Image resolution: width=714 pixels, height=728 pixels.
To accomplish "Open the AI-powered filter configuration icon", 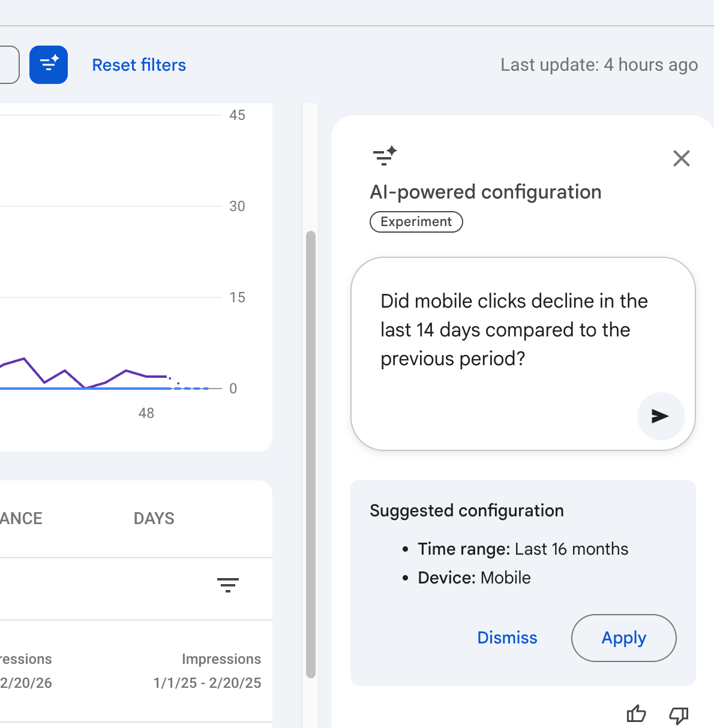I will pyautogui.click(x=49, y=65).
